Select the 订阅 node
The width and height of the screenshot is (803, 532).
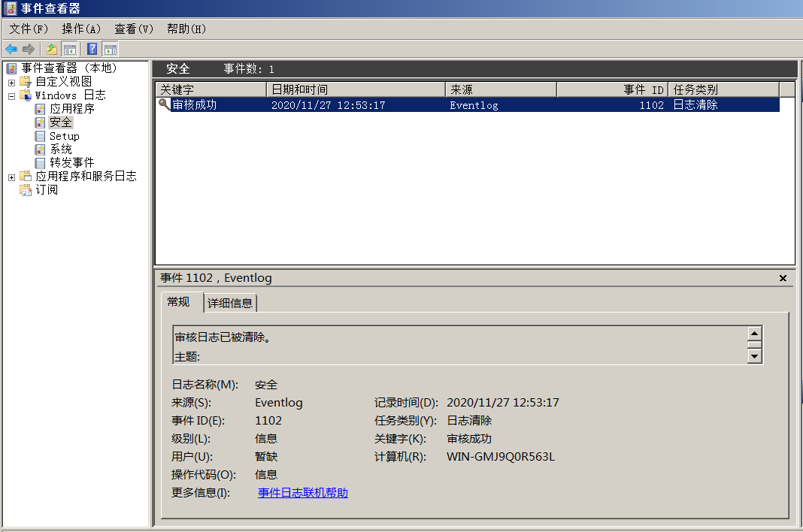[46, 189]
